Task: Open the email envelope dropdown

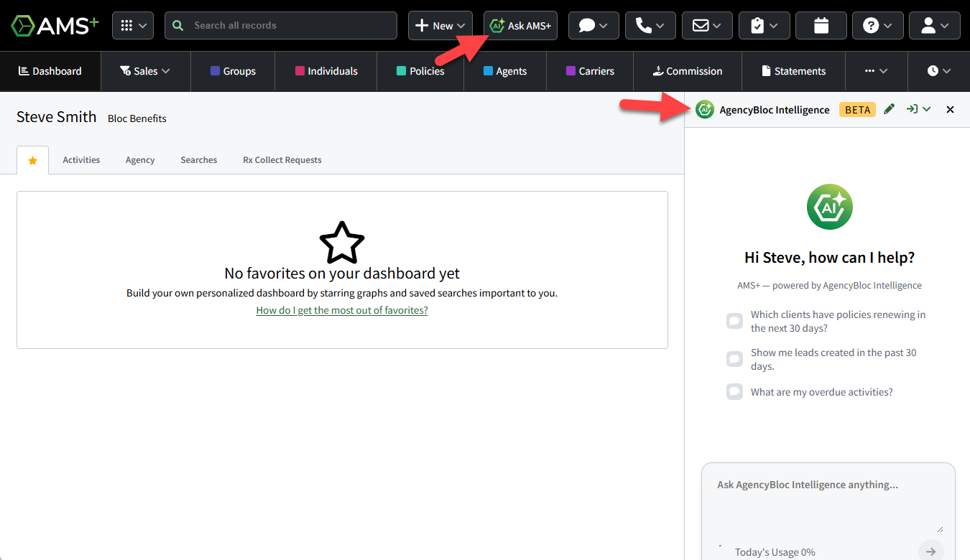Action: point(707,25)
